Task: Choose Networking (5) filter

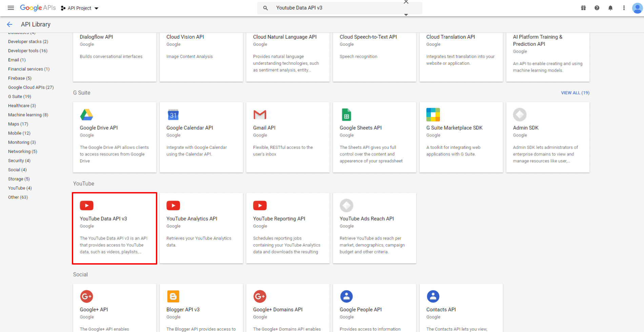Action: [x=23, y=151]
